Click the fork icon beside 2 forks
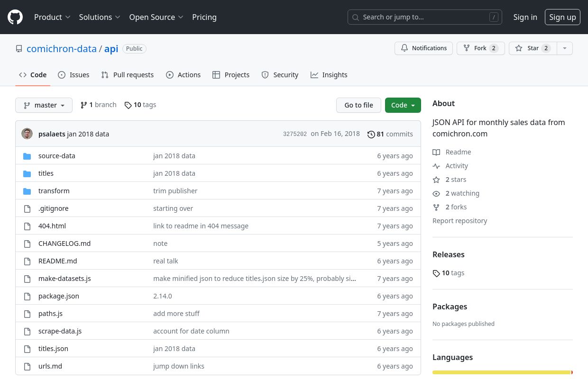This screenshot has width=588, height=379. 436,207
